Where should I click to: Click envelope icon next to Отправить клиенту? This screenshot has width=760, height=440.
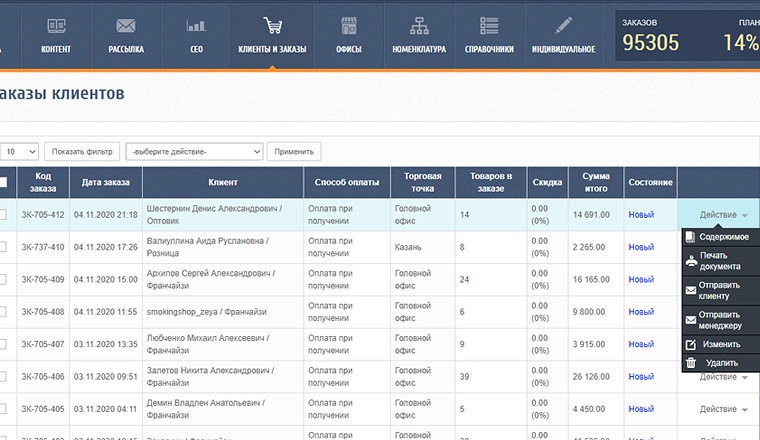691,291
